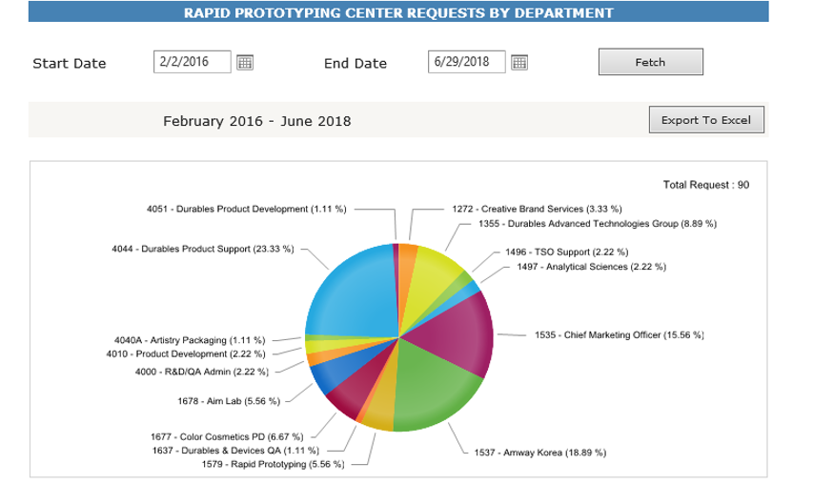Select the magenta Chief Marketing Officer slice

[x=458, y=332]
